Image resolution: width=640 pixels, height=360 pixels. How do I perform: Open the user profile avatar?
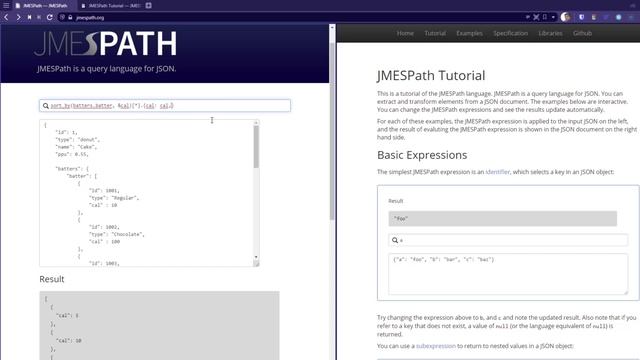565,17
